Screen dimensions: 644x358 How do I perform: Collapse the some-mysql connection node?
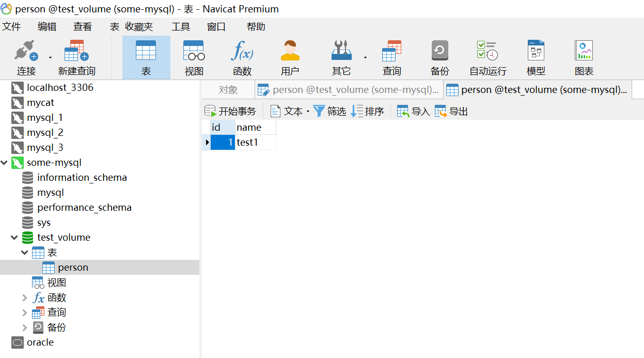click(5, 163)
